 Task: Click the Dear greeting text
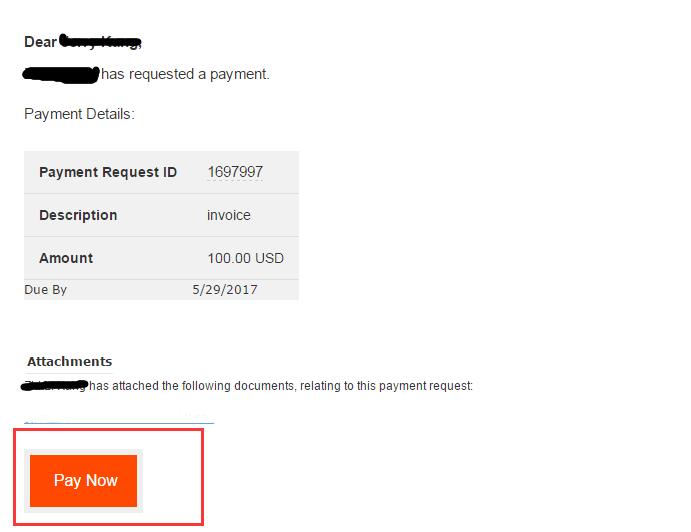[41, 42]
